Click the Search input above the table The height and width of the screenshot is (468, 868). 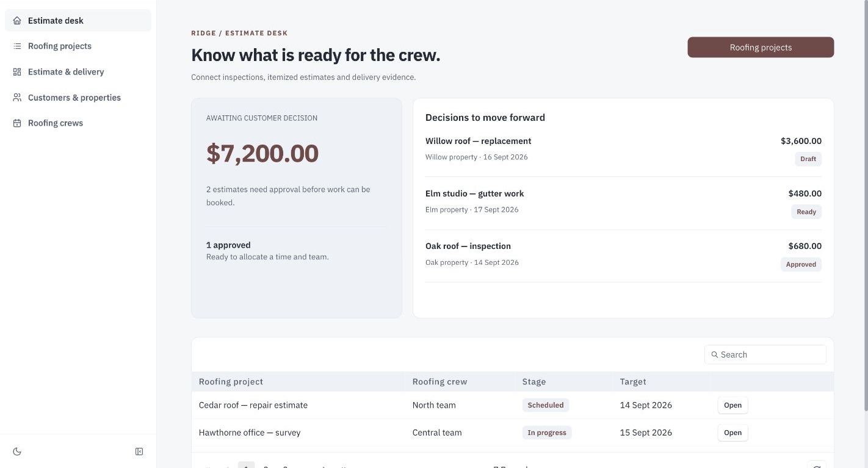point(765,355)
